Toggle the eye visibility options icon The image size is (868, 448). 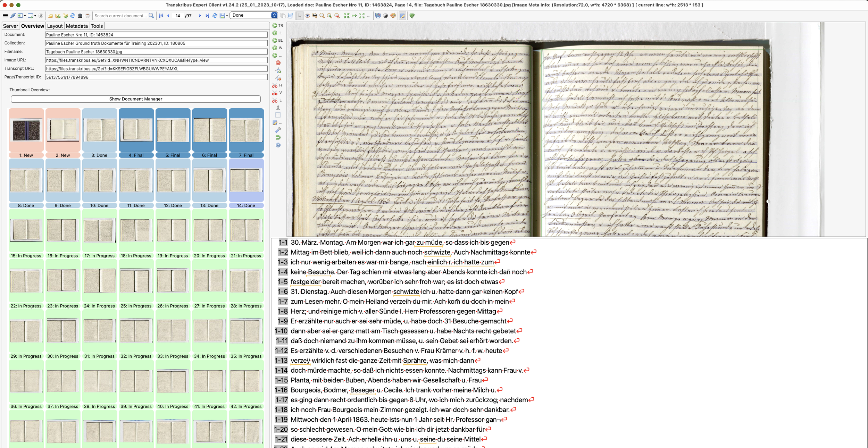[307, 16]
